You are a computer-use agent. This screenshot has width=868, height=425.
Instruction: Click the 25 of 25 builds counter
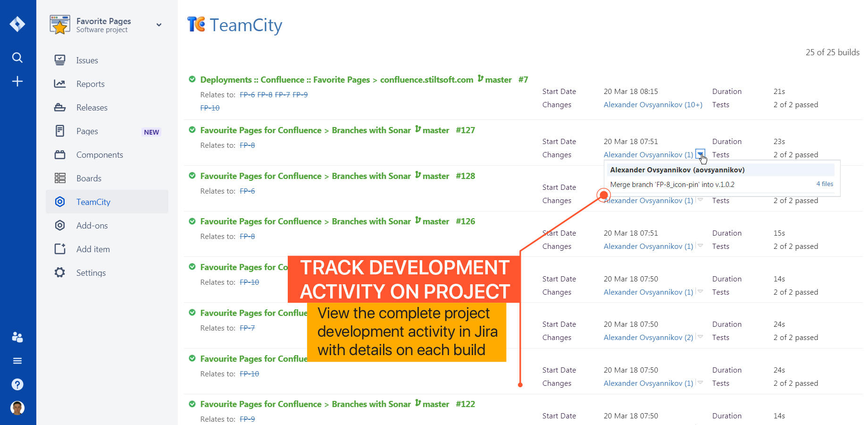(x=833, y=52)
